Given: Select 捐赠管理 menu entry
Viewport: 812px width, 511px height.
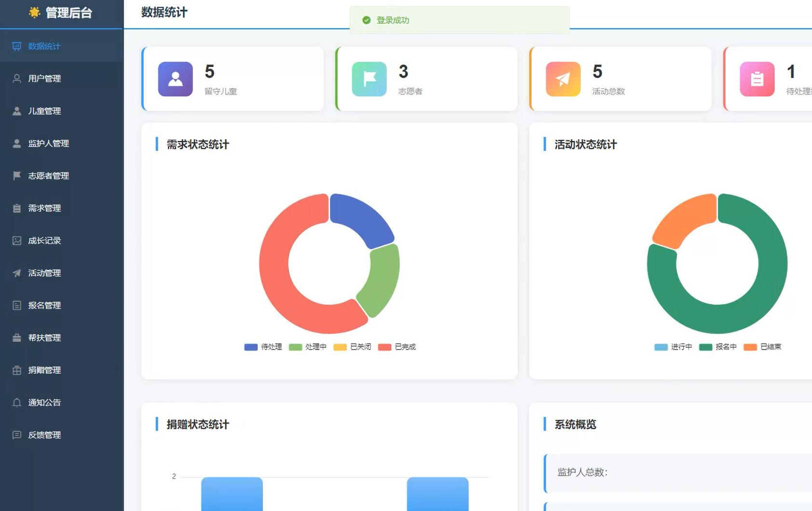Looking at the screenshot, I should point(62,370).
